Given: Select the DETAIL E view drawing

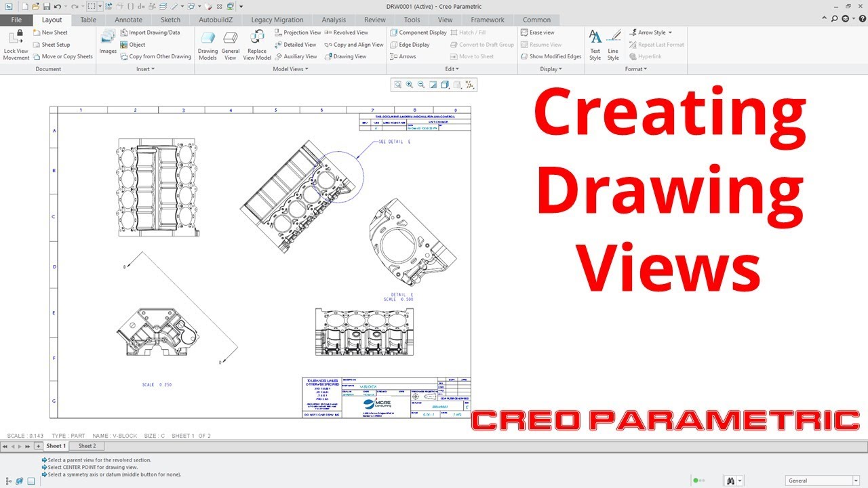Looking at the screenshot, I should (414, 243).
